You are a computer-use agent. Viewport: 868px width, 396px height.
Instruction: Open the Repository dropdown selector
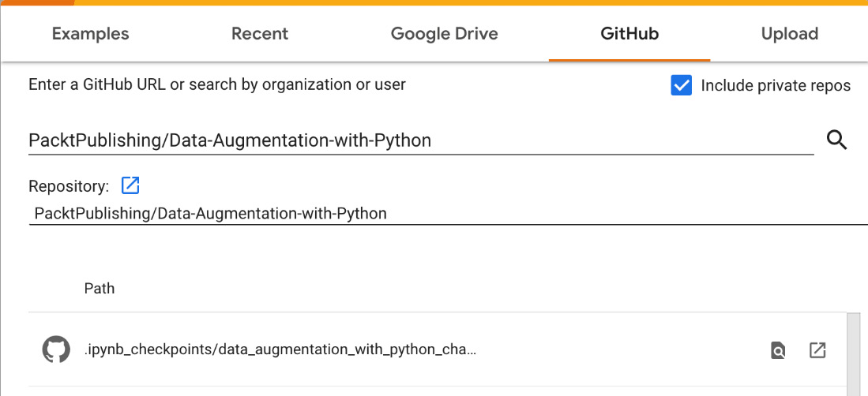(x=448, y=214)
